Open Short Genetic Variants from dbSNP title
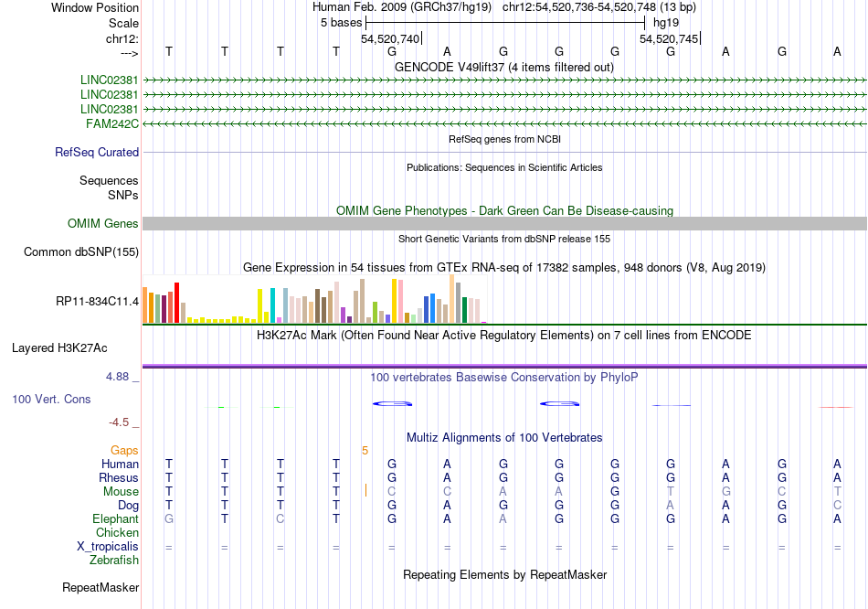The width and height of the screenshot is (868, 609). click(x=504, y=239)
